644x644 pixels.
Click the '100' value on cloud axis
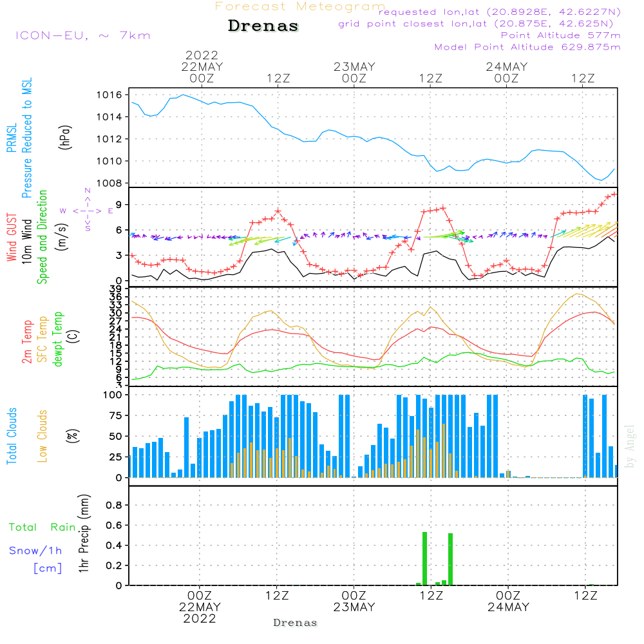[x=113, y=395]
